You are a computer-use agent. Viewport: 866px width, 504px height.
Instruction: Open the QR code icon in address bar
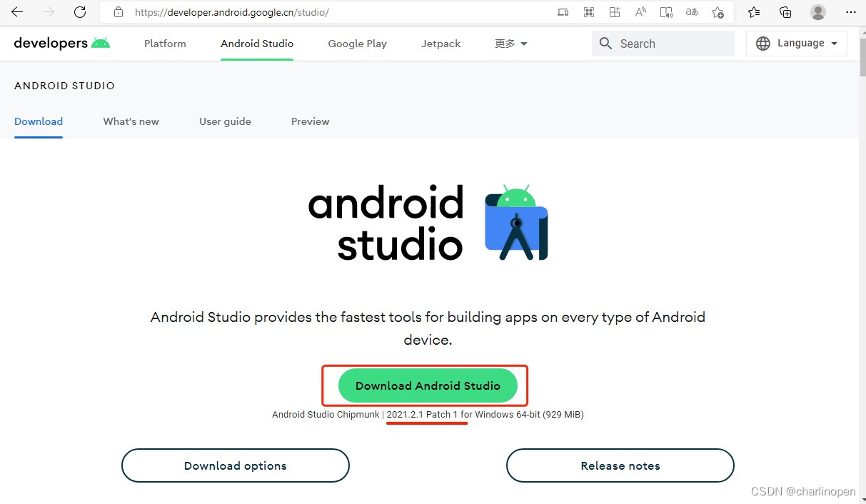[589, 12]
